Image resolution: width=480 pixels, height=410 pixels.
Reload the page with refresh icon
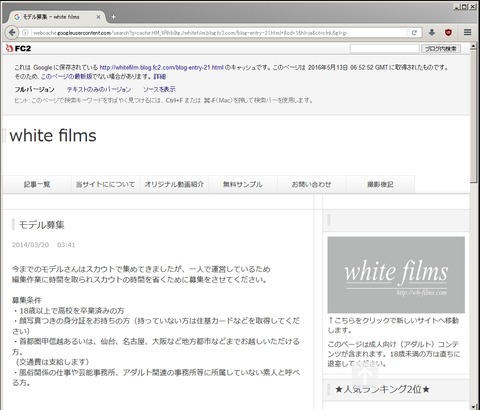(414, 33)
